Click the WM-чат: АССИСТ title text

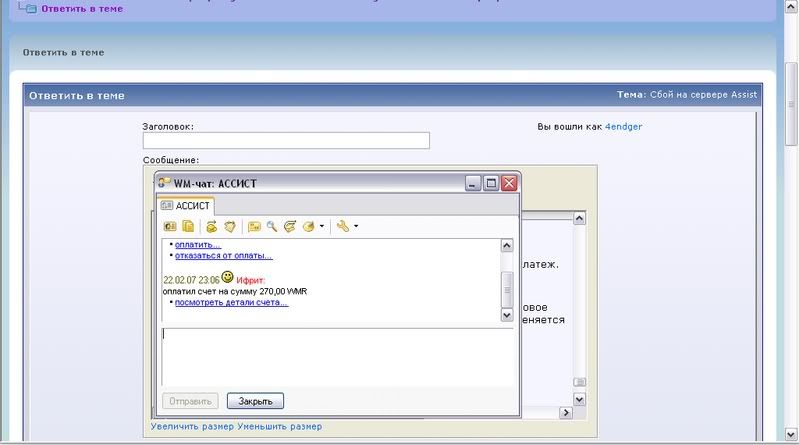[215, 184]
